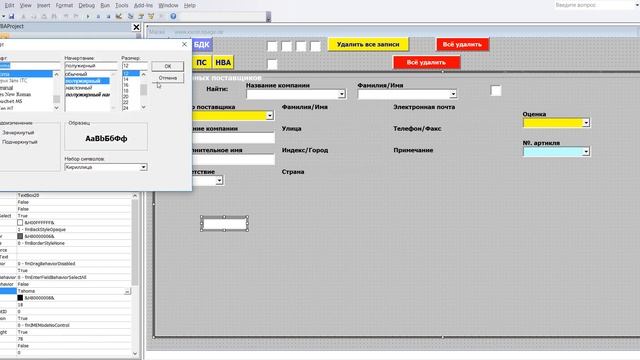Click the Break pause icon
Screen dimensions: 640x360
(x=98, y=16)
